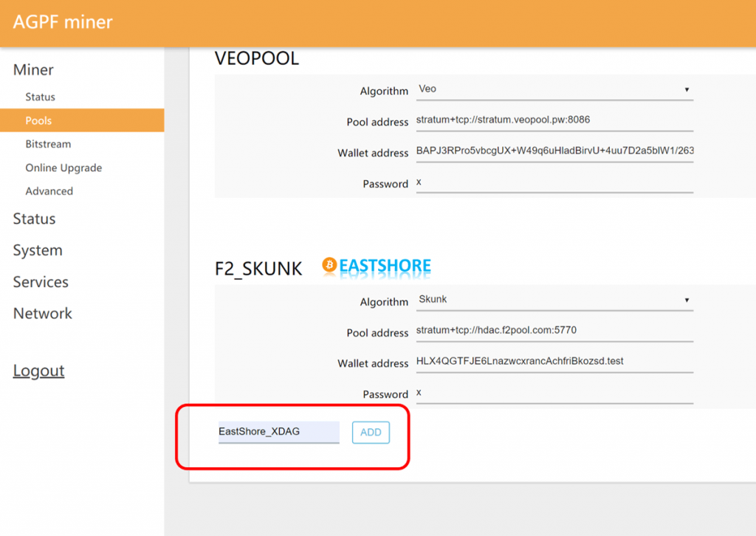The width and height of the screenshot is (756, 536).
Task: Click the Logout link
Action: pos(38,371)
